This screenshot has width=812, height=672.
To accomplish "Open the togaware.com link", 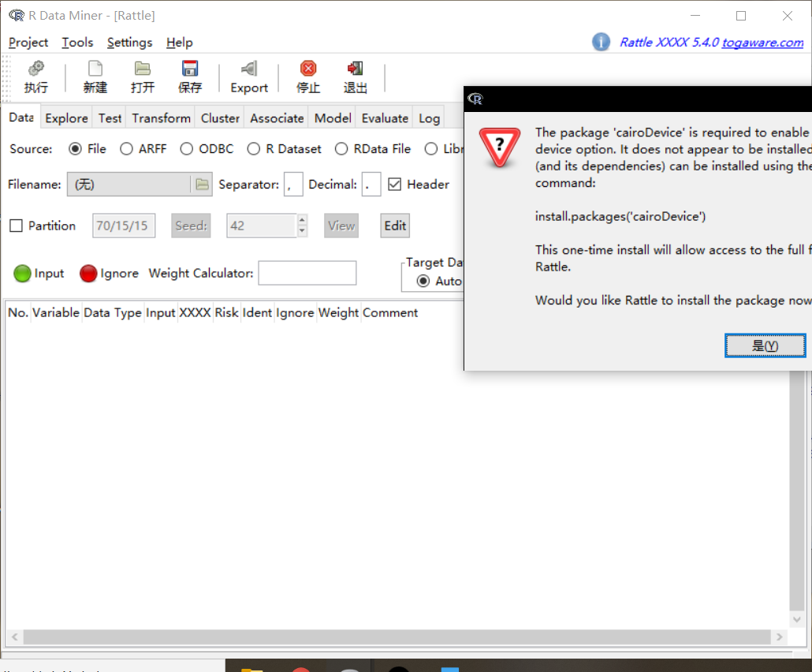I will click(x=763, y=43).
